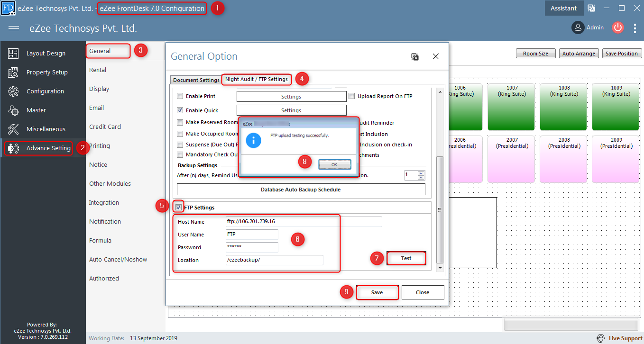The height and width of the screenshot is (344, 644).
Task: Select General in the settings list
Action: click(100, 51)
